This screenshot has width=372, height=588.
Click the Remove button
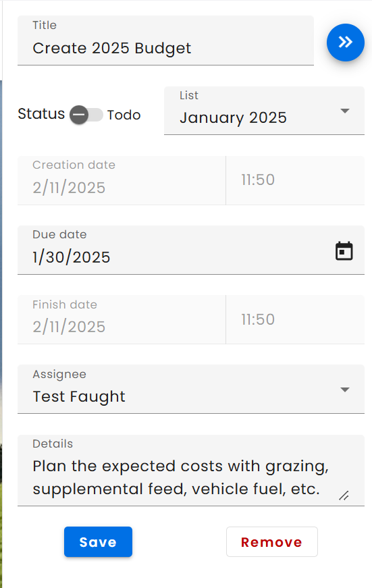272,542
